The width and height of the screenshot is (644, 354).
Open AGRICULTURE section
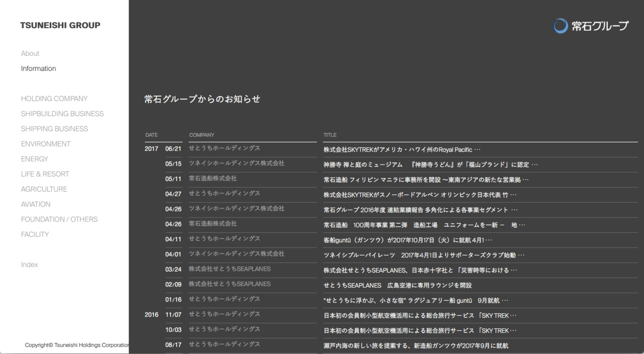(44, 189)
